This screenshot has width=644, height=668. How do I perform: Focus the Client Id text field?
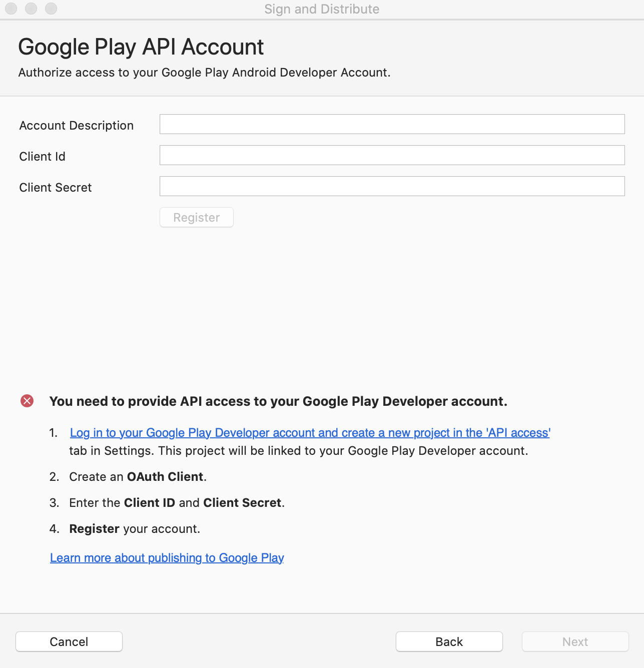pos(392,155)
